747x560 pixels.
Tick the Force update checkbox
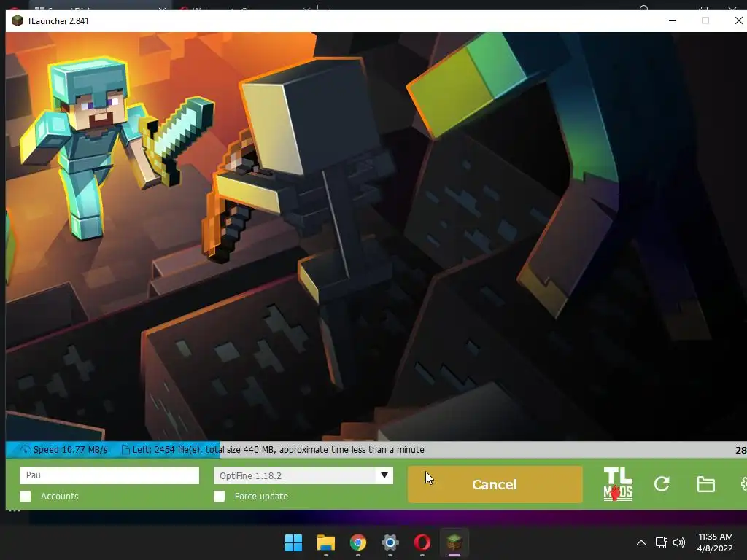[219, 496]
